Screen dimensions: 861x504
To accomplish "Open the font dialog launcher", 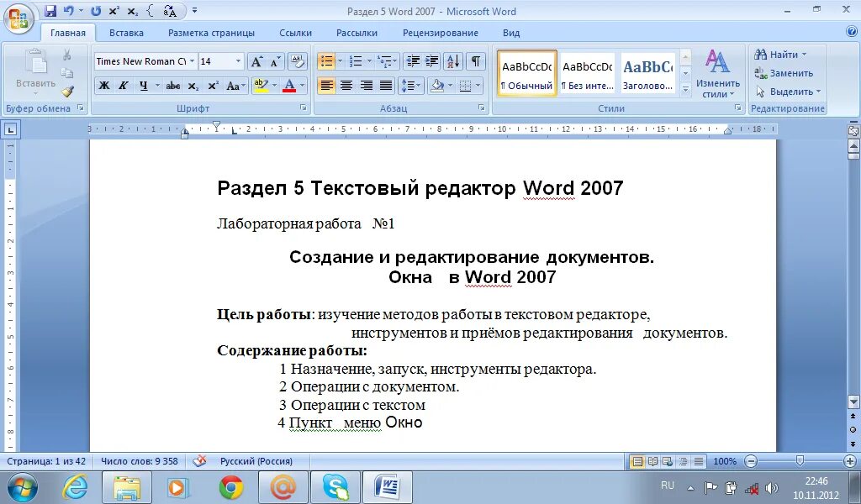I will [303, 108].
